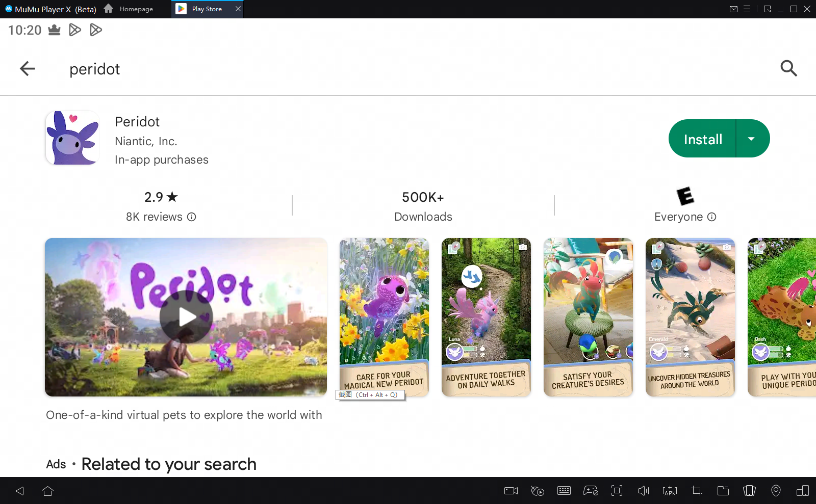Click the second Play Store status bar icon
This screenshot has height=504, width=816.
[95, 31]
